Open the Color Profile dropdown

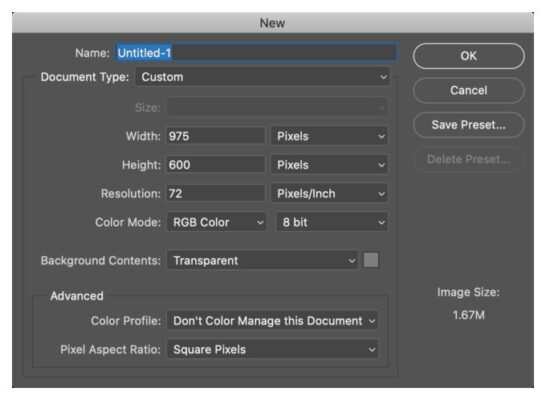coord(273,321)
